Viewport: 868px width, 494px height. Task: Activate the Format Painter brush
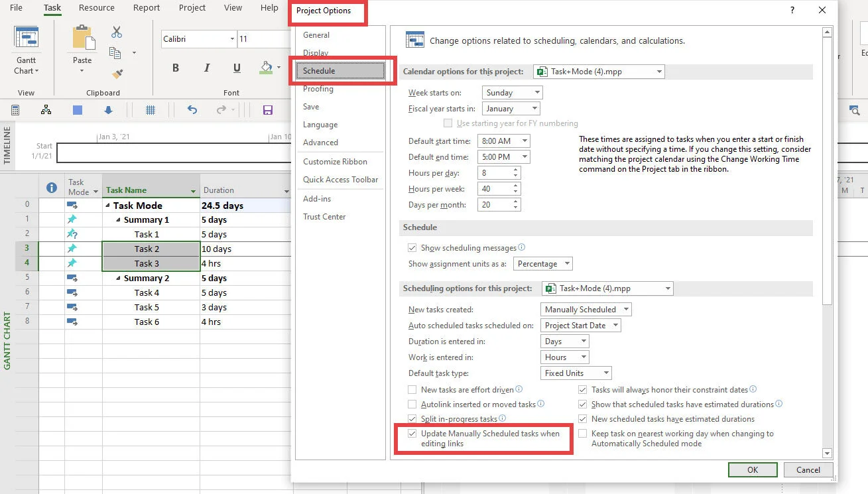point(117,74)
